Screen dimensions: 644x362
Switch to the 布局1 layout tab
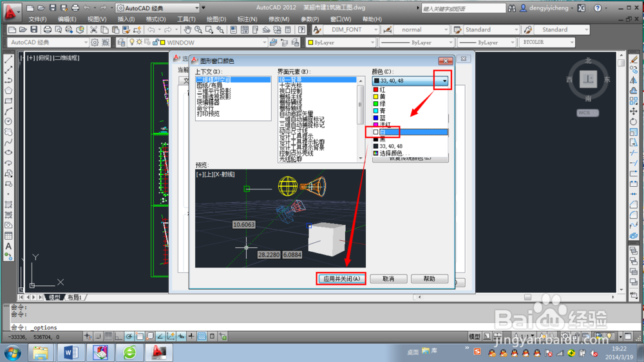click(x=75, y=297)
